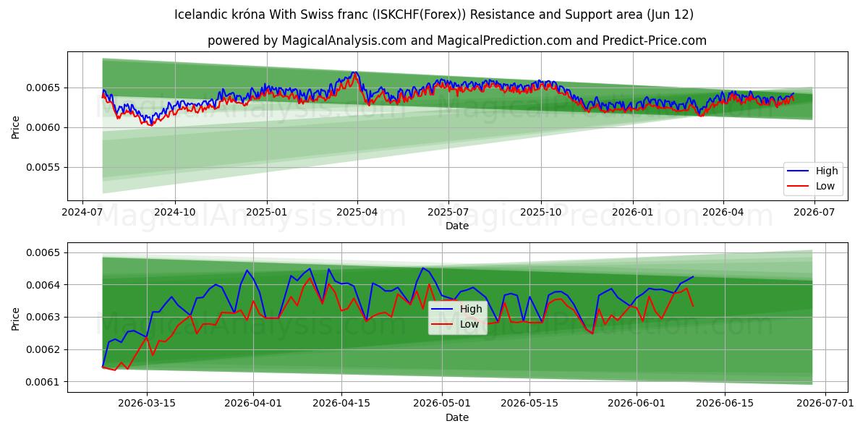
Task: Click the '2026-07' tick on the top chart
Action: pos(814,212)
